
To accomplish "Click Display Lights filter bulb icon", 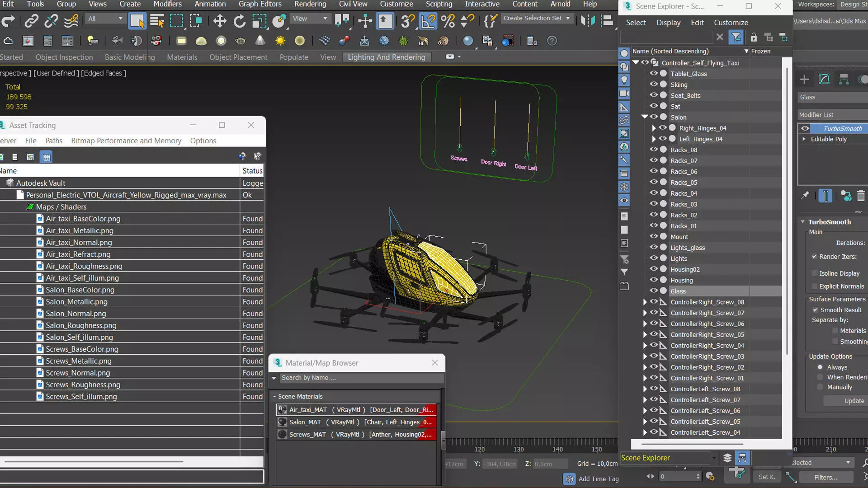I will tap(624, 80).
